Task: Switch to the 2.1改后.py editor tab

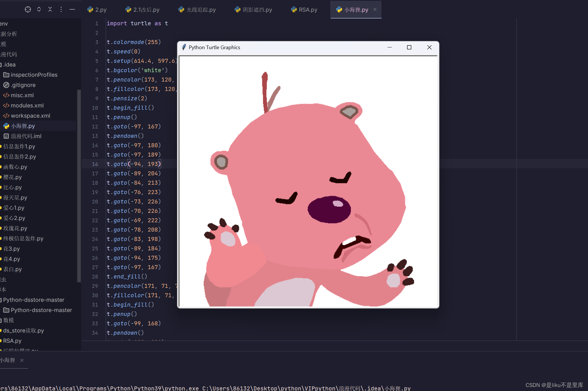Action: click(143, 10)
